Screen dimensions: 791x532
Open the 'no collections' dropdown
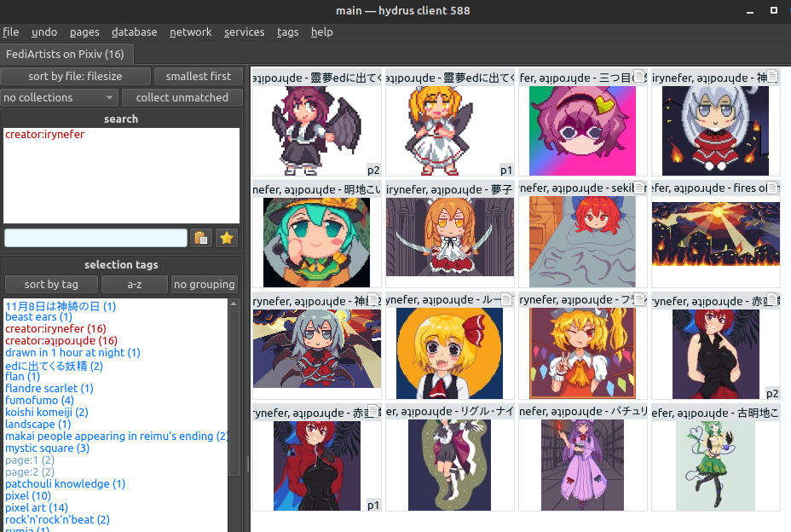pyautogui.click(x=59, y=98)
